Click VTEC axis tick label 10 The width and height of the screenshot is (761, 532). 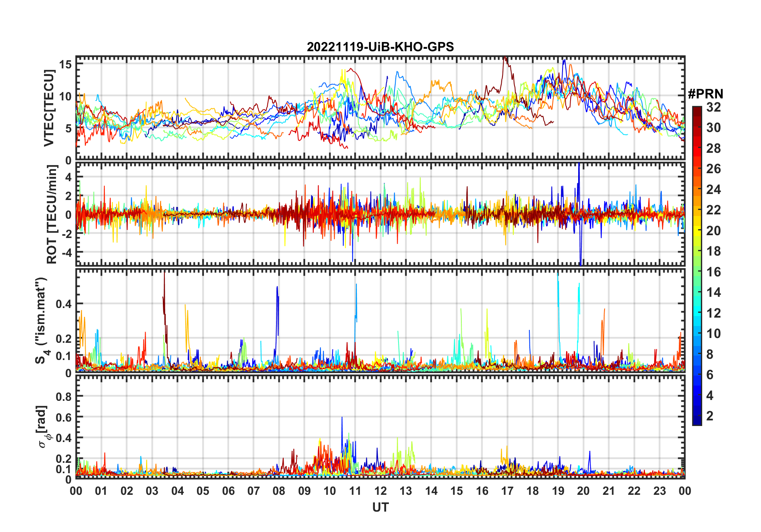tap(66, 96)
